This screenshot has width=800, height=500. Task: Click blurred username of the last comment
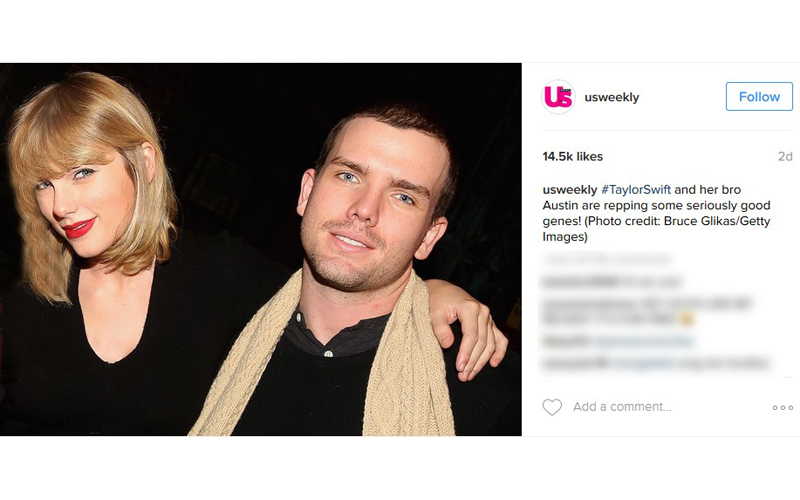576,363
